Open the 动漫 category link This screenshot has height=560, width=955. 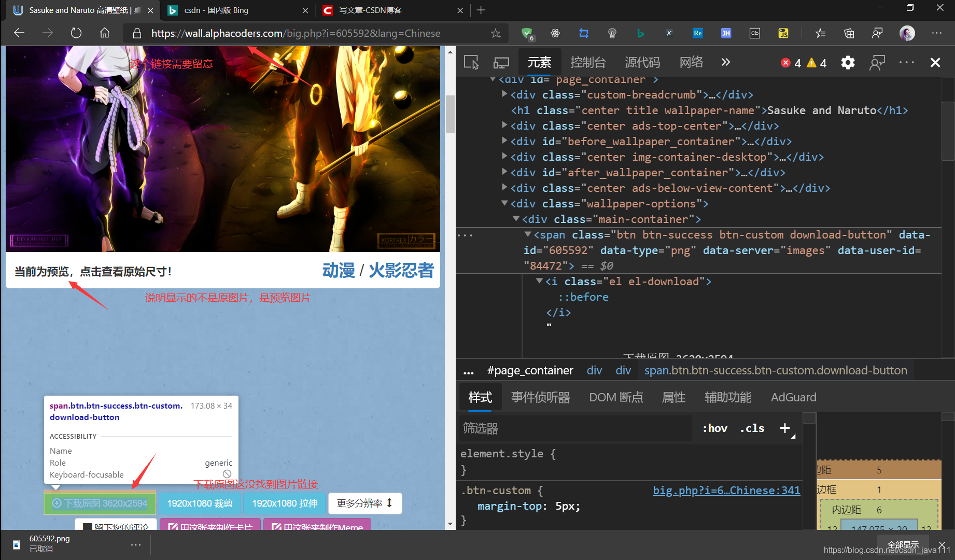click(339, 271)
